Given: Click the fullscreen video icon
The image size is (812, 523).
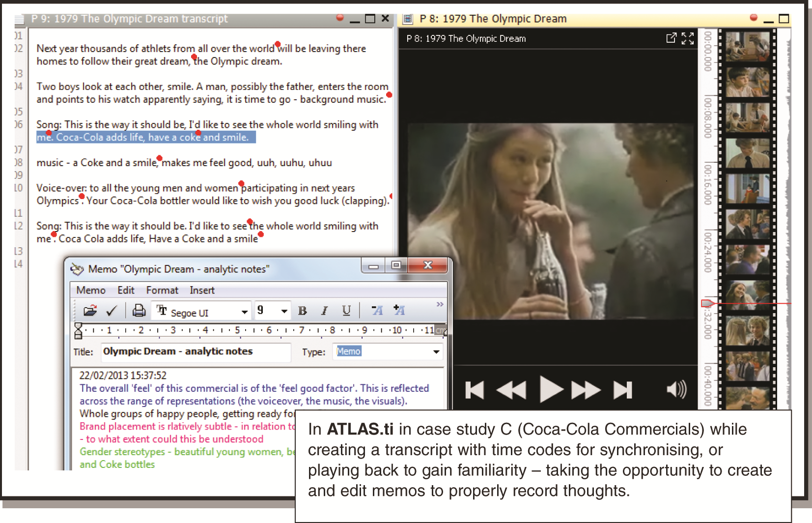Looking at the screenshot, I should 688,38.
